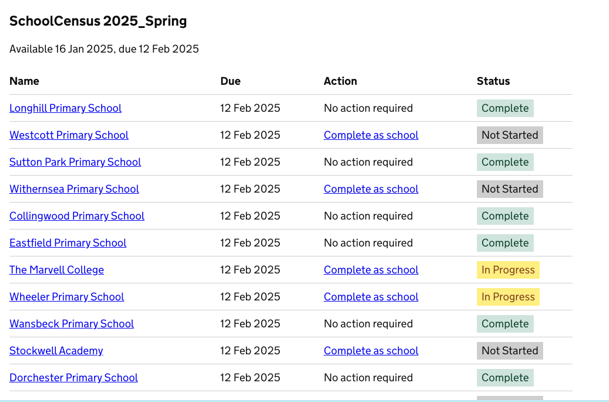Open Westcott Primary School link
609x402 pixels.
69,135
